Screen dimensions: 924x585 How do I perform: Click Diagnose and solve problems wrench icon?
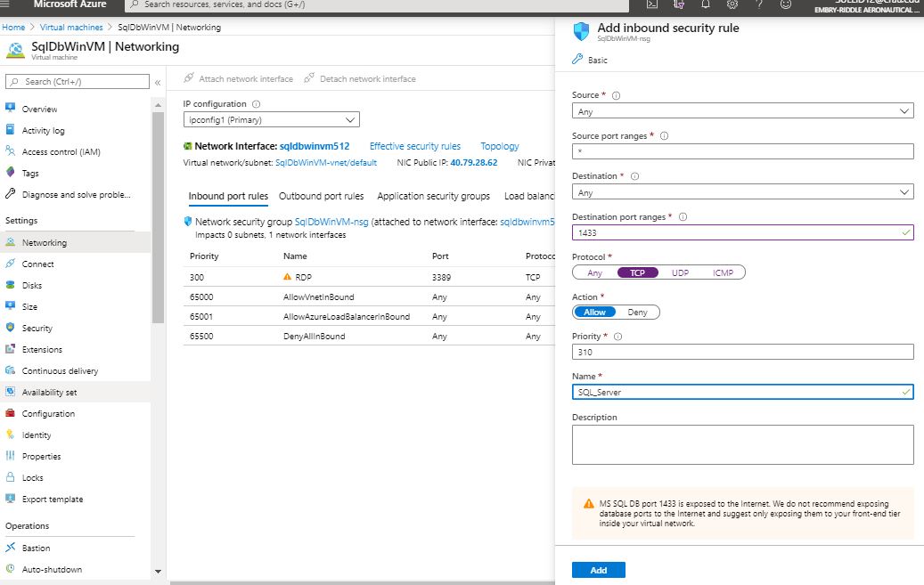pyautogui.click(x=10, y=194)
